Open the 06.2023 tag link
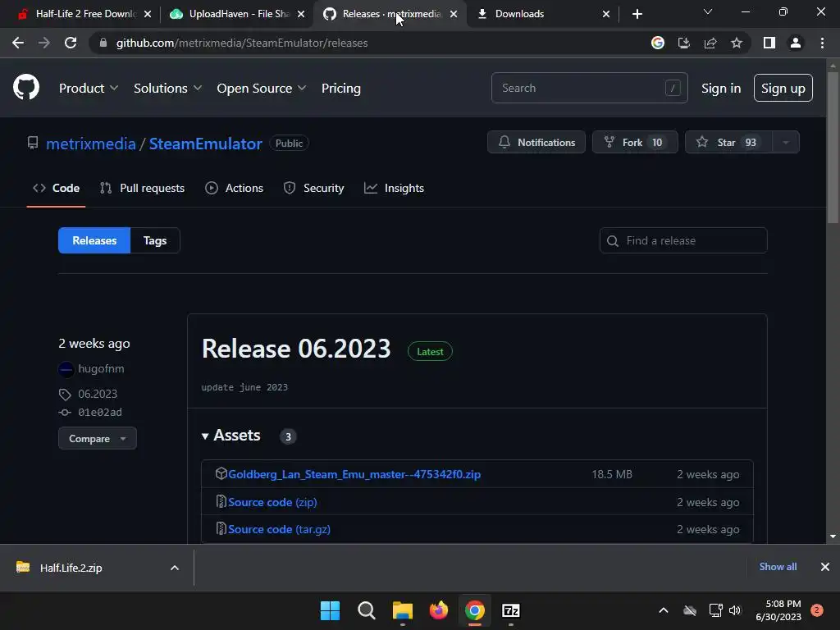Viewport: 840px width, 630px height. pyautogui.click(x=98, y=394)
